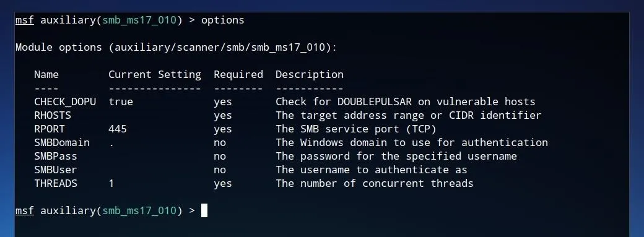Click the 'Required' column header

click(x=238, y=75)
